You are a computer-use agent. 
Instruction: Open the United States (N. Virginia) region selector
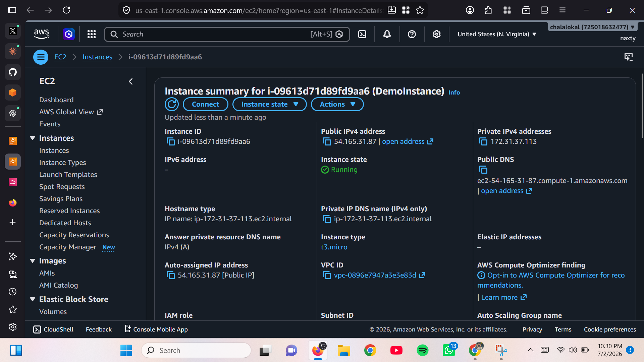coord(497,34)
